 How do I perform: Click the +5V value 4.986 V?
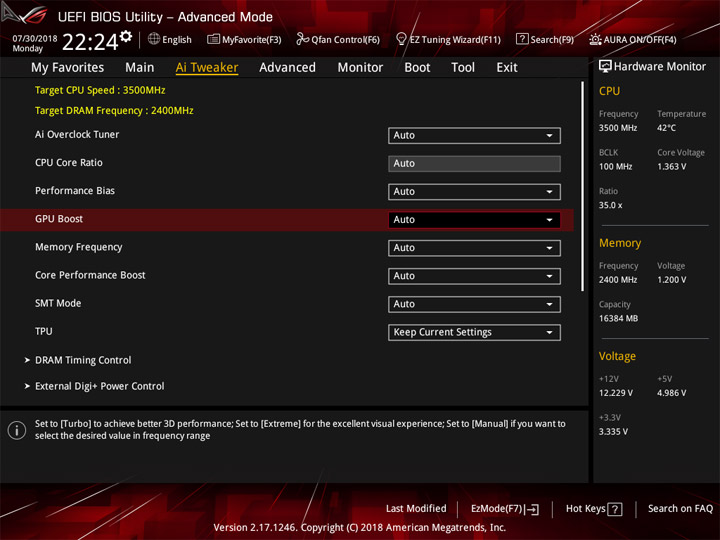point(671,393)
